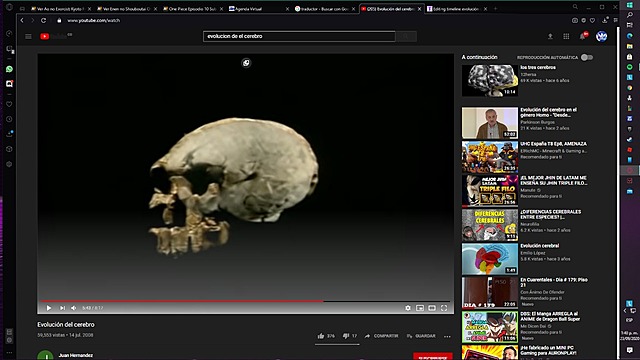640x360 pixels.
Task: Open the browser tab search
Action: [x=575, y=7]
